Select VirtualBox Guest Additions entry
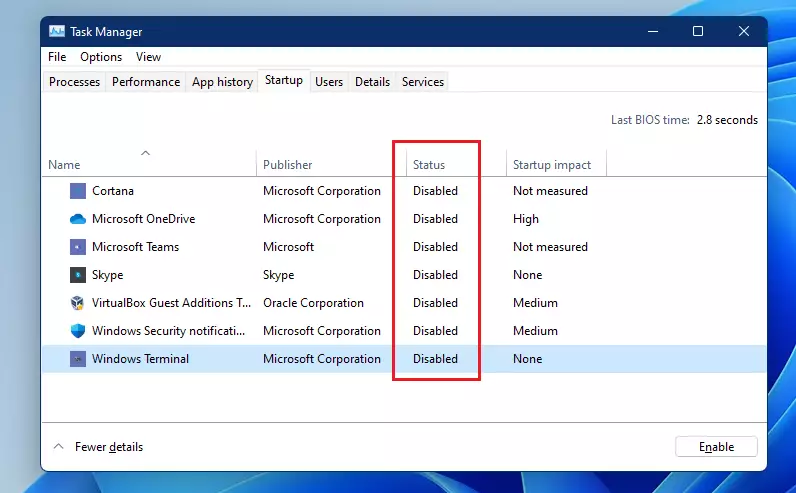The image size is (796, 493). tap(172, 303)
